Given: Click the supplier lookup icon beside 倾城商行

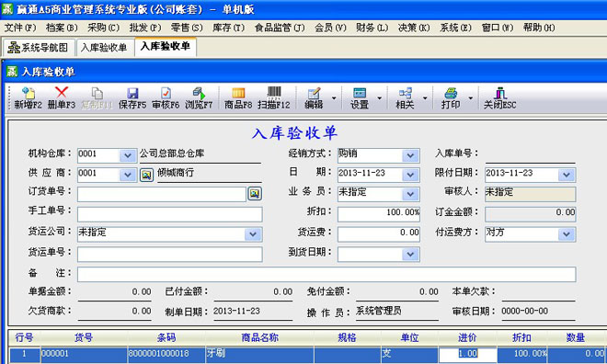Looking at the screenshot, I should [146, 175].
